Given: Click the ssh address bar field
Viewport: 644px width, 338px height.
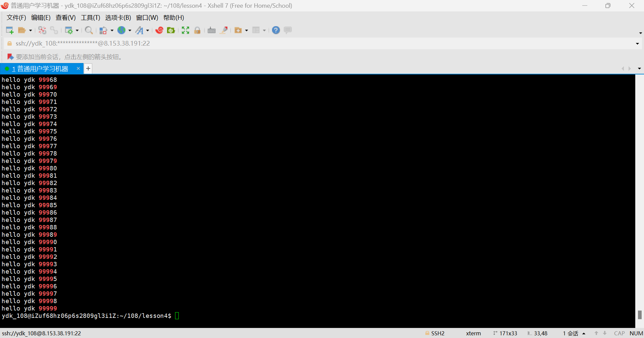Looking at the screenshot, I should [322, 44].
